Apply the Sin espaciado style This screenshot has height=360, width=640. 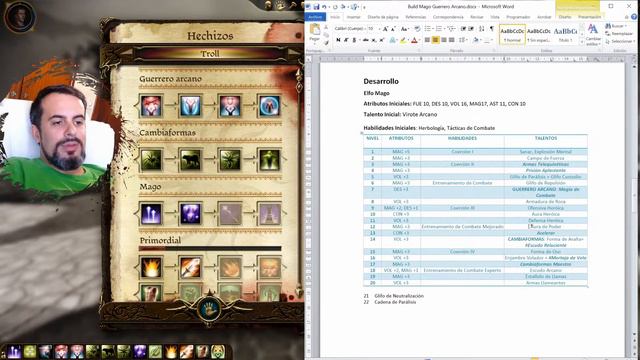point(539,34)
